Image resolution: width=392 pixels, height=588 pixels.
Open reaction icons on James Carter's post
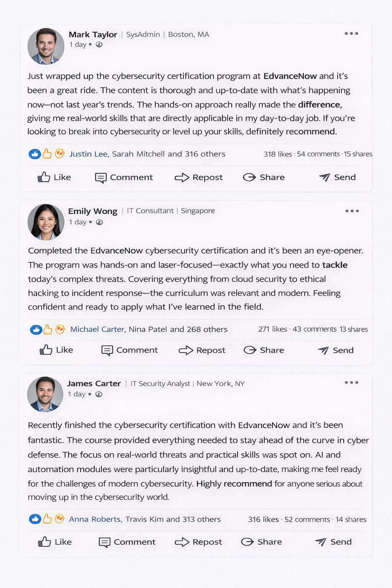click(47, 519)
